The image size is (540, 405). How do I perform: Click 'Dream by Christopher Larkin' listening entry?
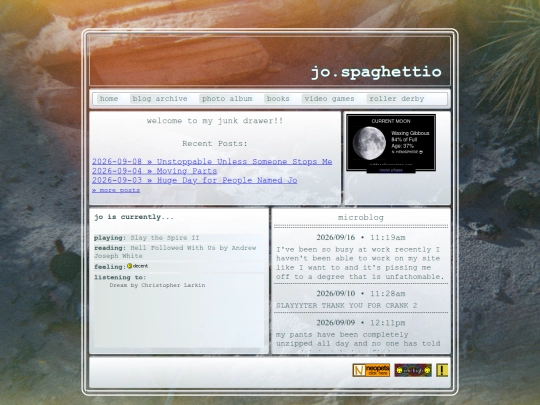(x=157, y=285)
